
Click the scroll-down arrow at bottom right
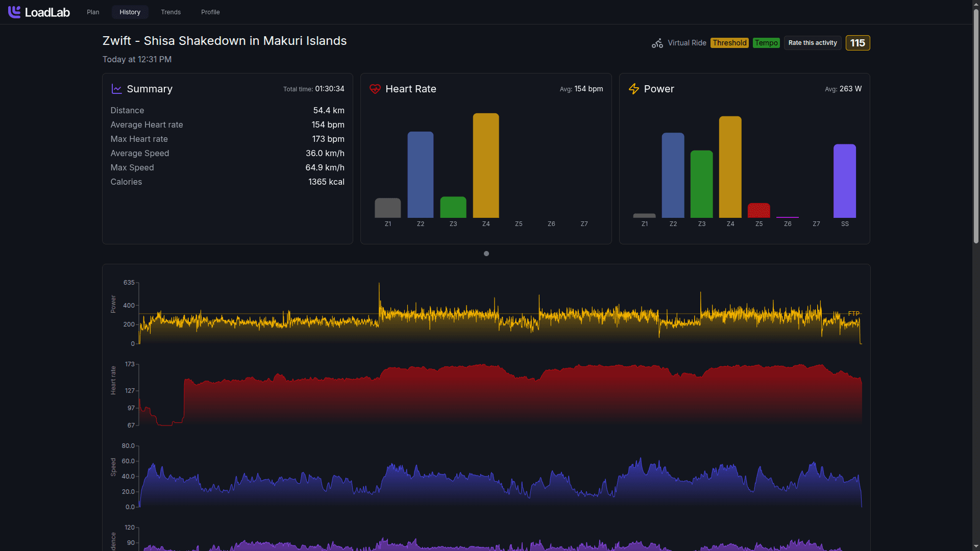click(x=975, y=546)
